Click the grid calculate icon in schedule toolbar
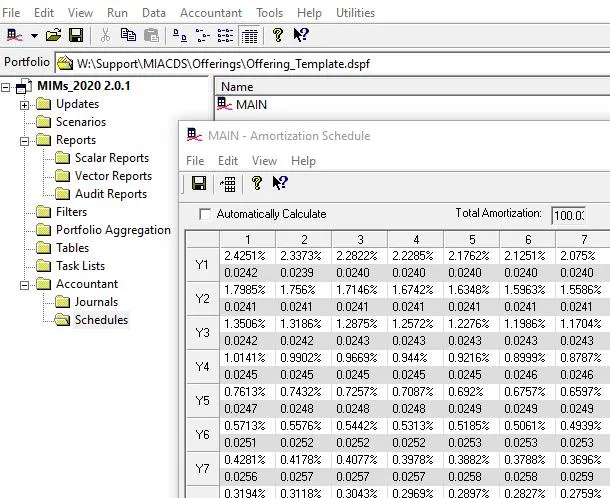 pos(228,183)
